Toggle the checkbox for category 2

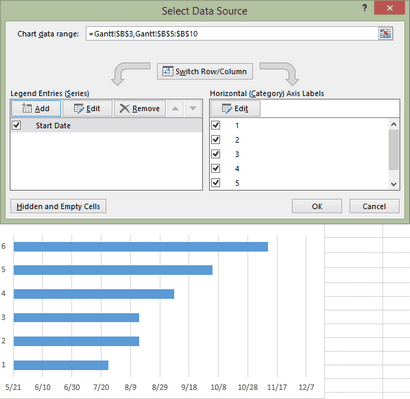(x=216, y=140)
